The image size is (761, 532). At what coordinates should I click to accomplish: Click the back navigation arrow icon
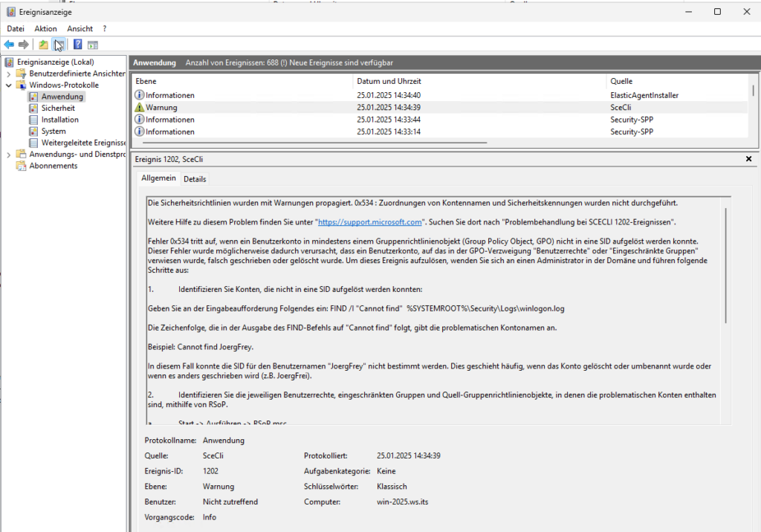(8, 44)
